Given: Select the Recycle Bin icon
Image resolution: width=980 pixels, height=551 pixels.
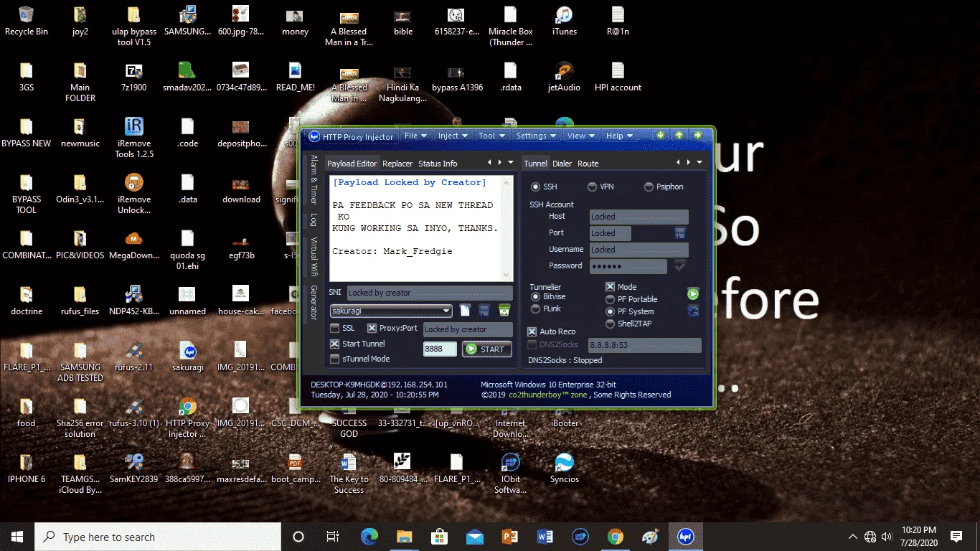Looking at the screenshot, I should tap(27, 21).
